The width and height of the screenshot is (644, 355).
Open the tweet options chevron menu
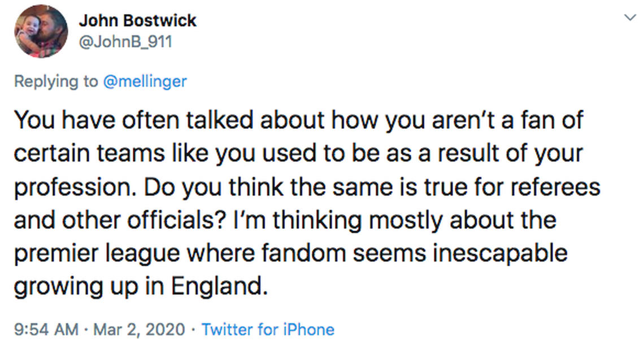pyautogui.click(x=630, y=18)
